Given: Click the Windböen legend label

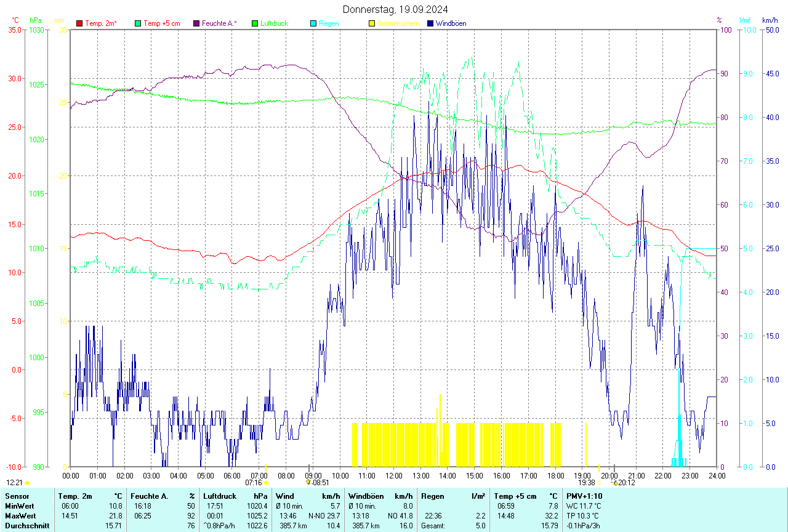Looking at the screenshot, I should click(451, 23).
